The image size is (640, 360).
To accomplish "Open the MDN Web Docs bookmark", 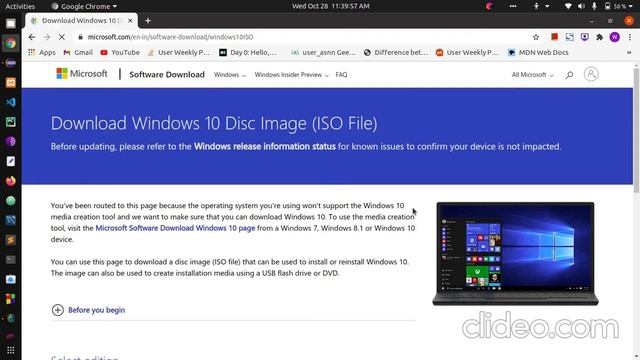I will (538, 53).
